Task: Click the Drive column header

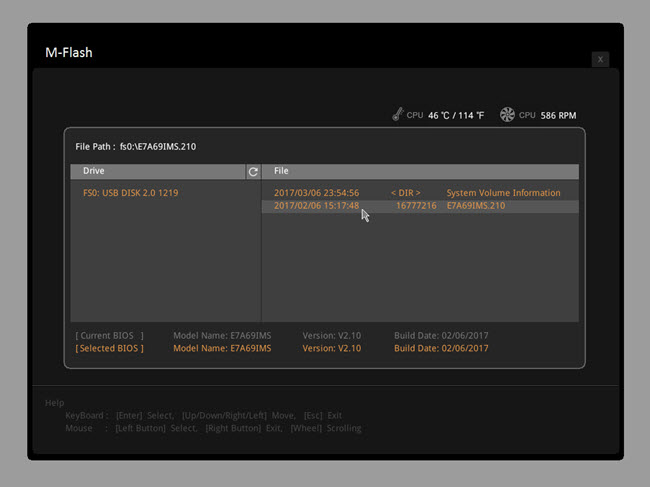Action: [93, 172]
